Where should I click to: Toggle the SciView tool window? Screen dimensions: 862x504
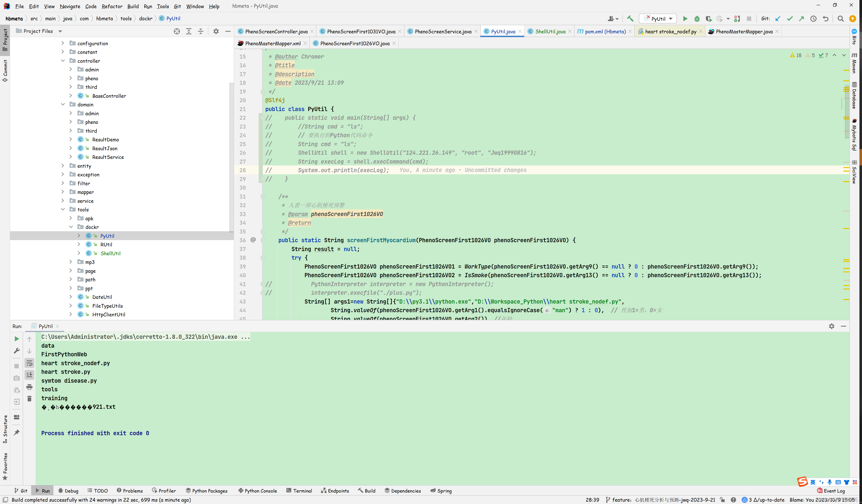pos(854,172)
